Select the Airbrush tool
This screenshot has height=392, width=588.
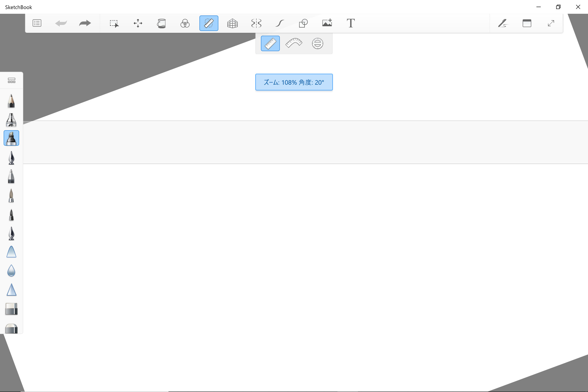coord(11,120)
